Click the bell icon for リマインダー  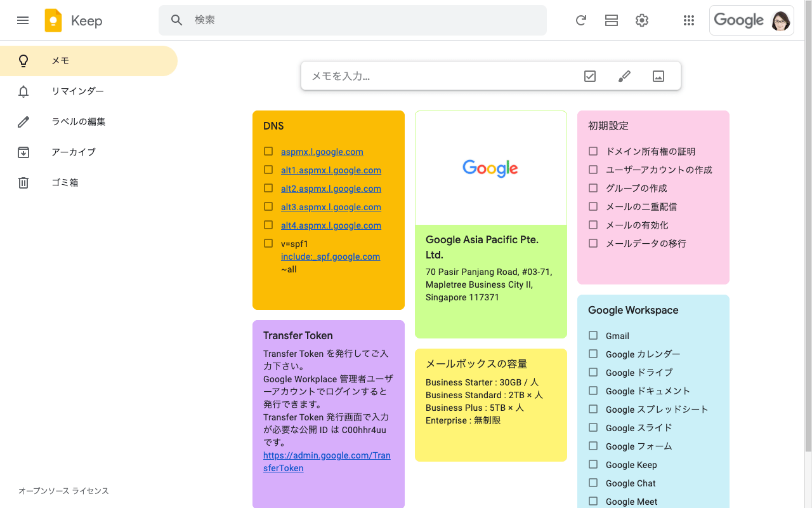(23, 91)
